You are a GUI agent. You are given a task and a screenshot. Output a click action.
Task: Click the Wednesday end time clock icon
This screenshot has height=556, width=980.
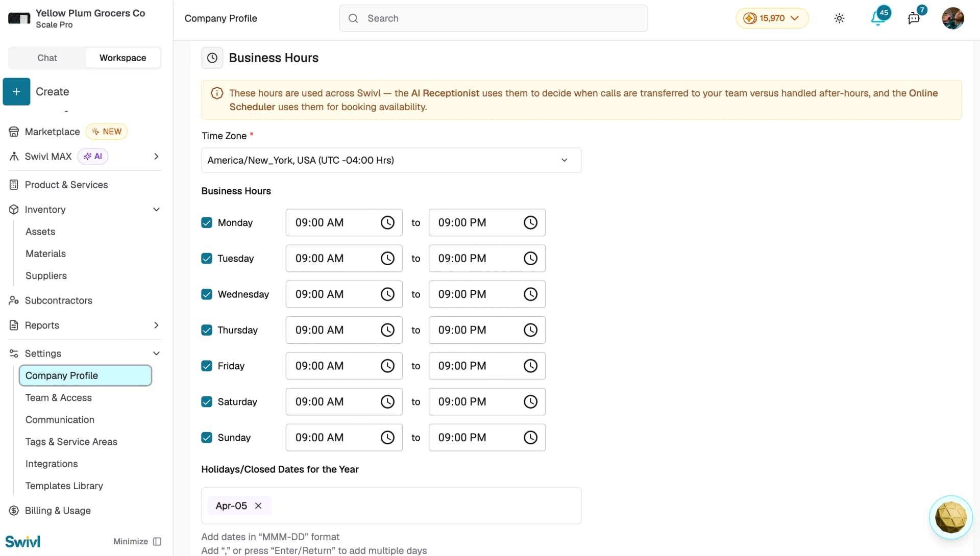530,294
